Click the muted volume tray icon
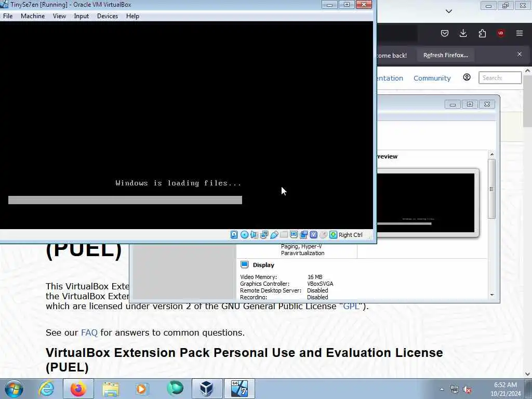Screen dimensions: 532x399 (468, 390)
